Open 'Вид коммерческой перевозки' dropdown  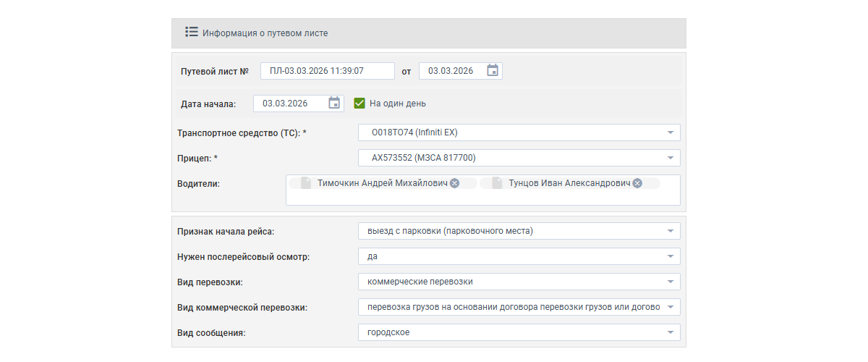point(670,307)
